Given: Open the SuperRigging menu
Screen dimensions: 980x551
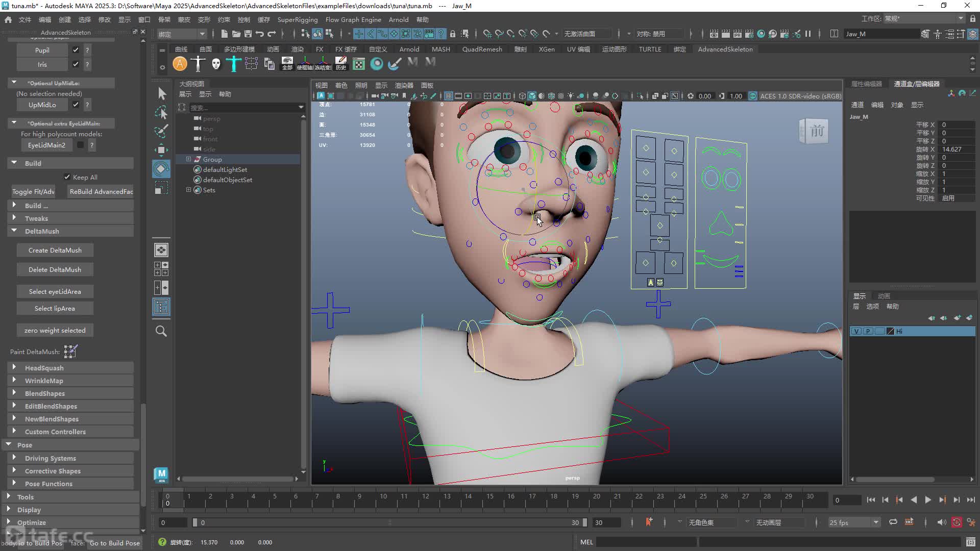Looking at the screenshot, I should pyautogui.click(x=297, y=19).
